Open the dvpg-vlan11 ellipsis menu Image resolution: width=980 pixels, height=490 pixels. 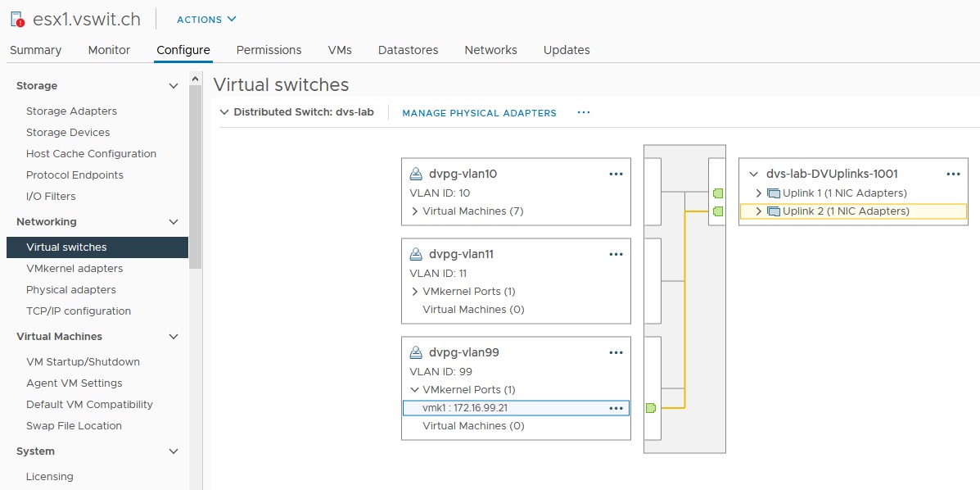pyautogui.click(x=616, y=254)
